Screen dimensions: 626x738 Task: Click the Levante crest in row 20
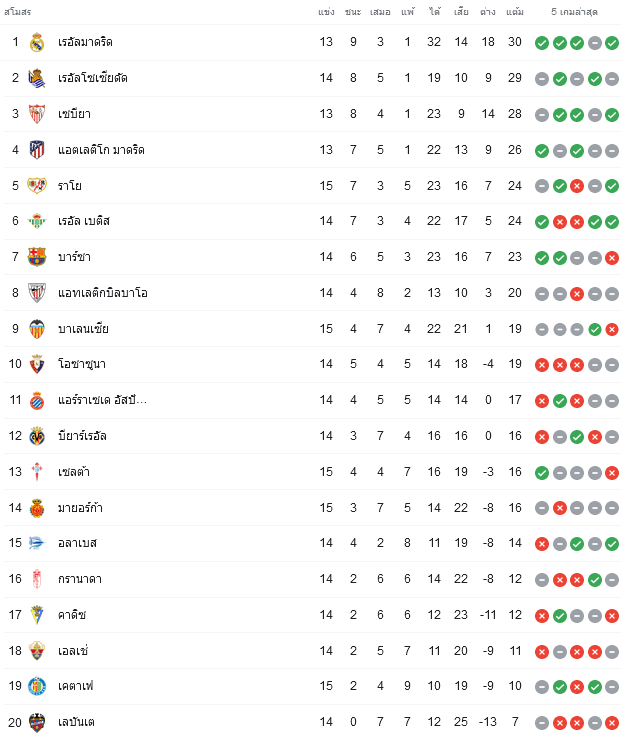click(37, 722)
